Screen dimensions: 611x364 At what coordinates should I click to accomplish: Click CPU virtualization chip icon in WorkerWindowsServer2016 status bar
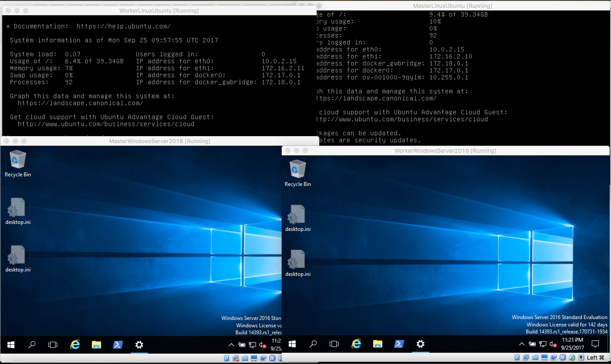(x=563, y=357)
